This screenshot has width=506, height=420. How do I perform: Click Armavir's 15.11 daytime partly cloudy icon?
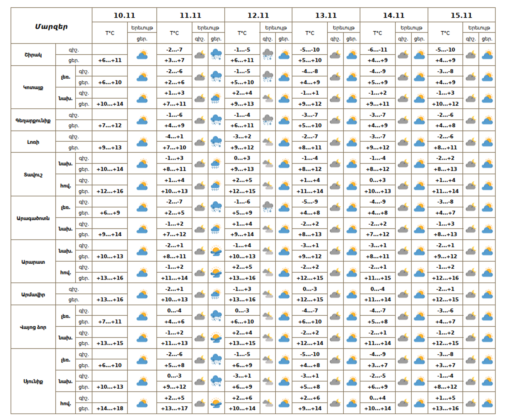pyautogui.click(x=487, y=294)
